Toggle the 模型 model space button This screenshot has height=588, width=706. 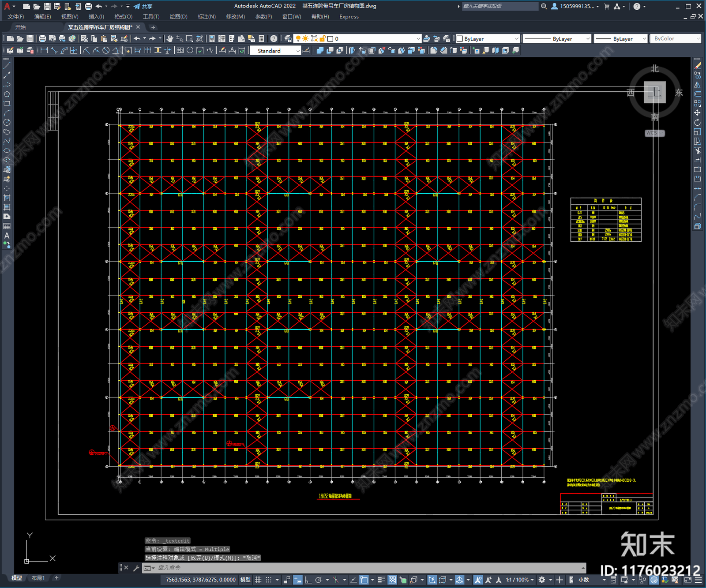(x=245, y=580)
